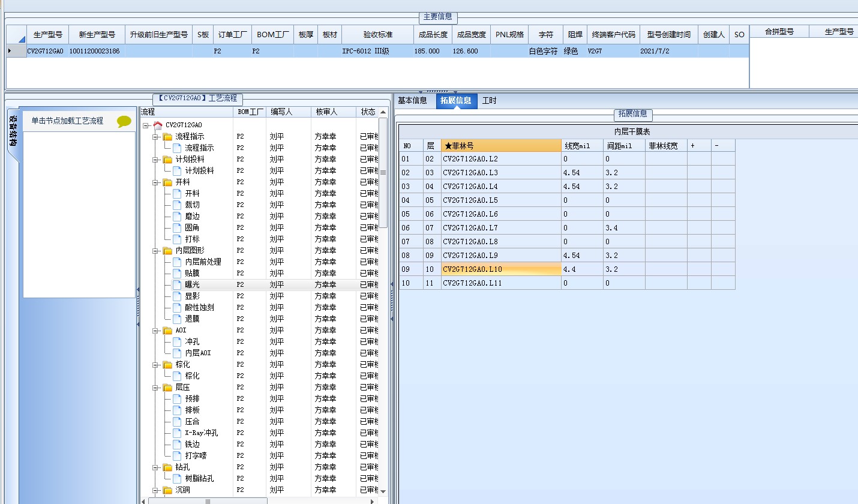Click the document icon next to 冲孔
The width and height of the screenshot is (858, 504).
[x=177, y=342]
